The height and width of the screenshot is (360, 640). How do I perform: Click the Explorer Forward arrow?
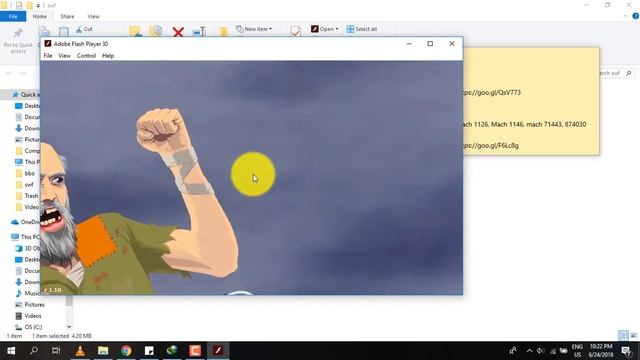(23, 73)
